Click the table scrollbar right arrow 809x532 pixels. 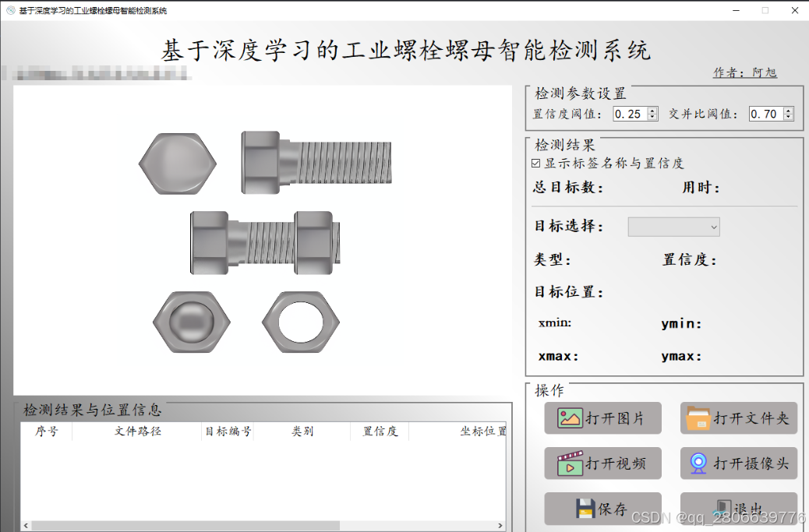tap(500, 525)
